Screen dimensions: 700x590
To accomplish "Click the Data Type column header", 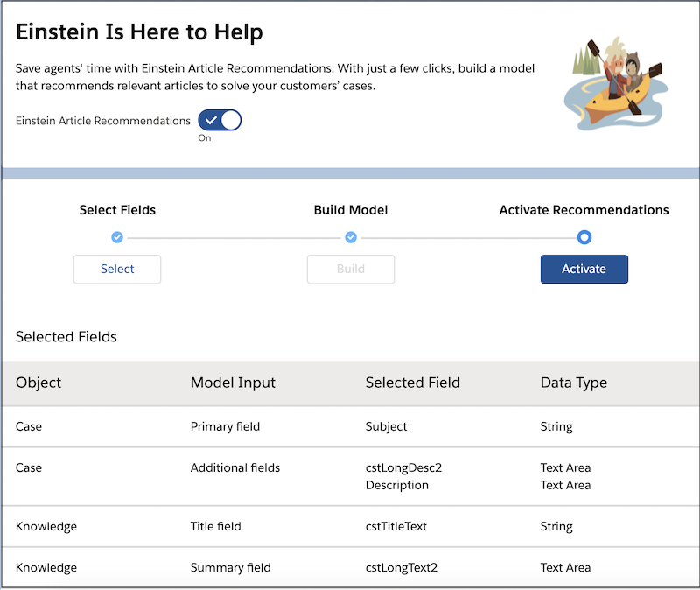I will click(x=574, y=383).
